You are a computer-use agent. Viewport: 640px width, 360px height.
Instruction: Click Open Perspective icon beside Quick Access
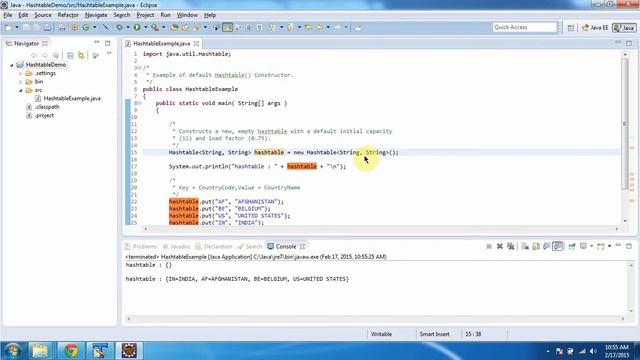coord(571,27)
